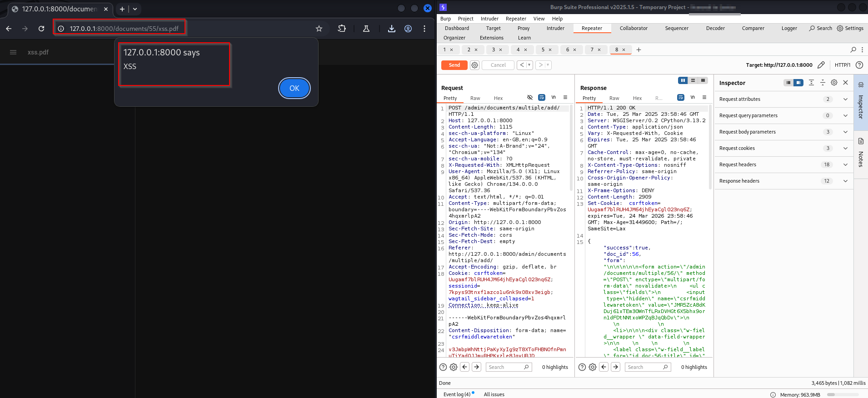Bookmark this page with the star icon
This screenshot has width=868, height=398.
(x=319, y=29)
